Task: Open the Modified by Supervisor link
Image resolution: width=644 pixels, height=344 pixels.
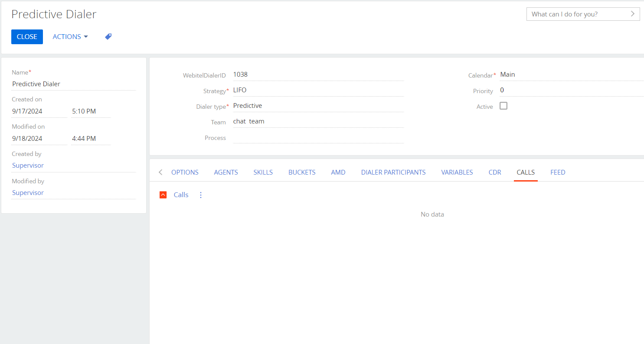Action: (x=28, y=193)
